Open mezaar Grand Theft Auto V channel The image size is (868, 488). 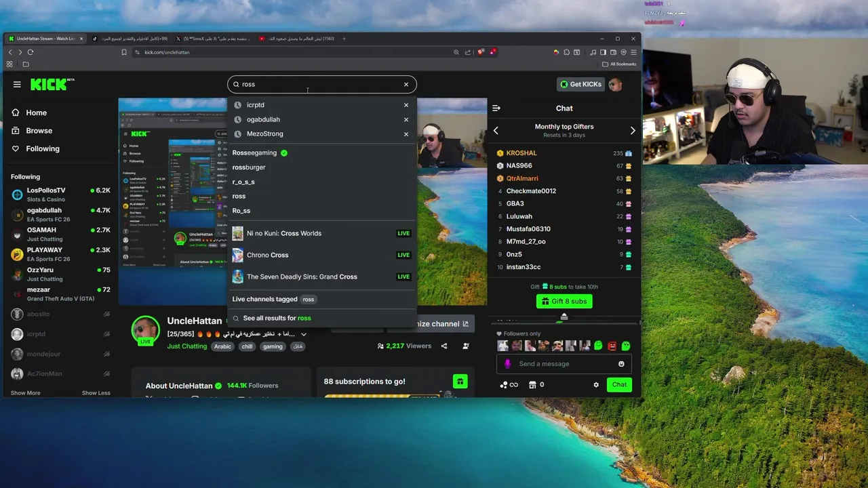[x=60, y=293]
